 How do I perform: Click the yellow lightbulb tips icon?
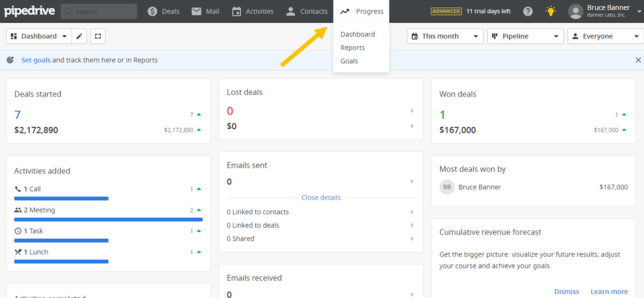point(551,11)
